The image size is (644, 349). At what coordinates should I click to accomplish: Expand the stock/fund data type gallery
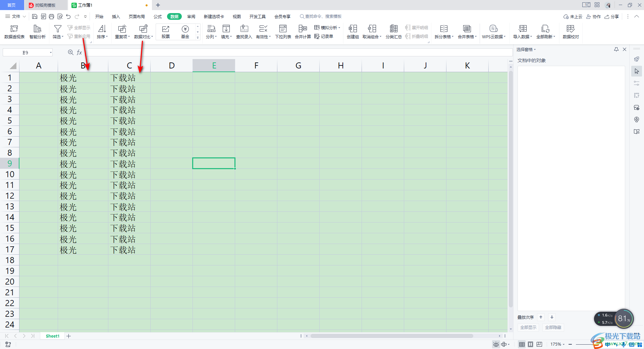pos(198,38)
